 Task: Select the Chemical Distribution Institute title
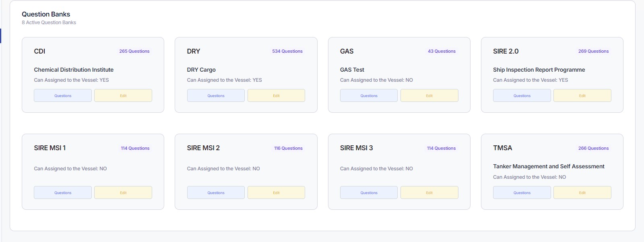[x=74, y=70]
